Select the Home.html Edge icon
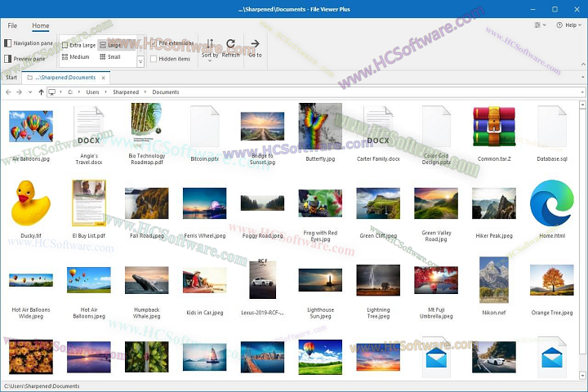 (552, 203)
